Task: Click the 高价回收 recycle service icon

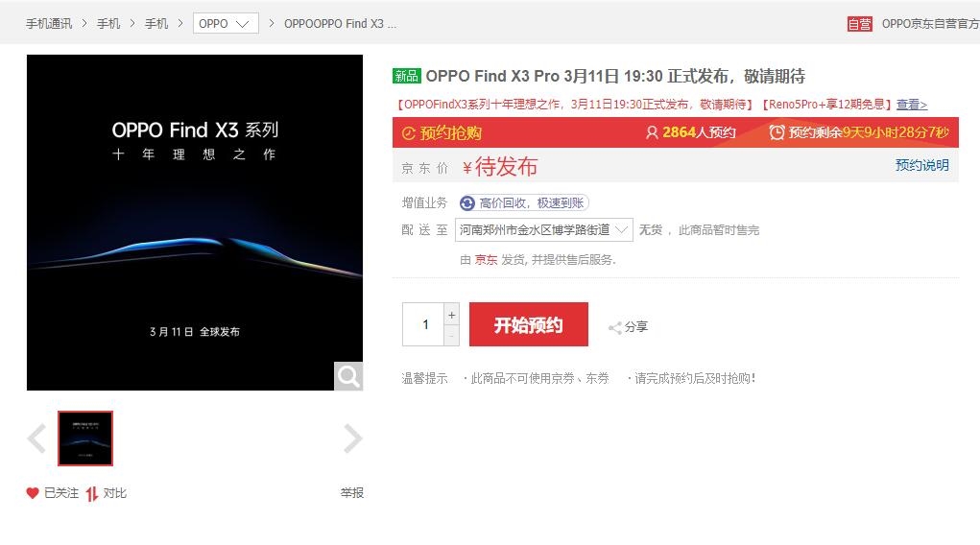Action: (x=466, y=203)
